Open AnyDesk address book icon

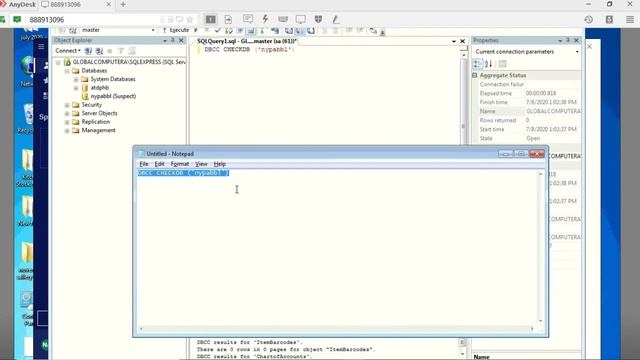pos(609,20)
